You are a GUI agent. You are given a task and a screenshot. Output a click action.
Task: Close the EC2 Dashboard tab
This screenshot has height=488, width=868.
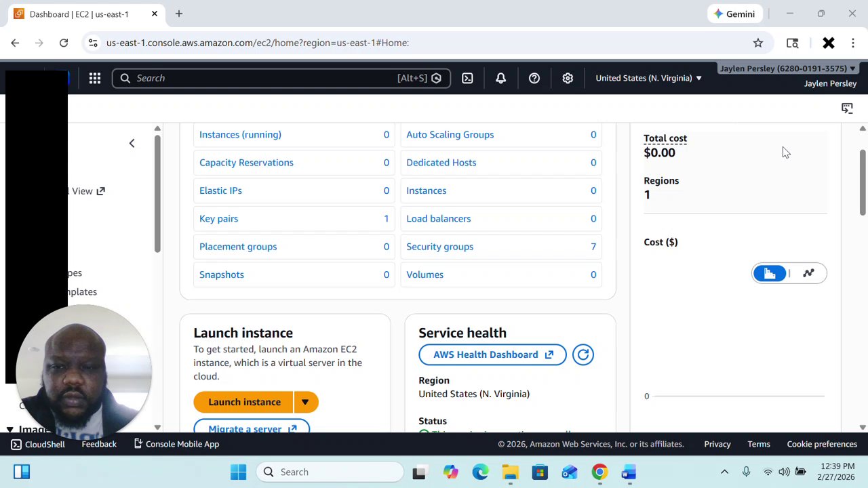tap(155, 14)
